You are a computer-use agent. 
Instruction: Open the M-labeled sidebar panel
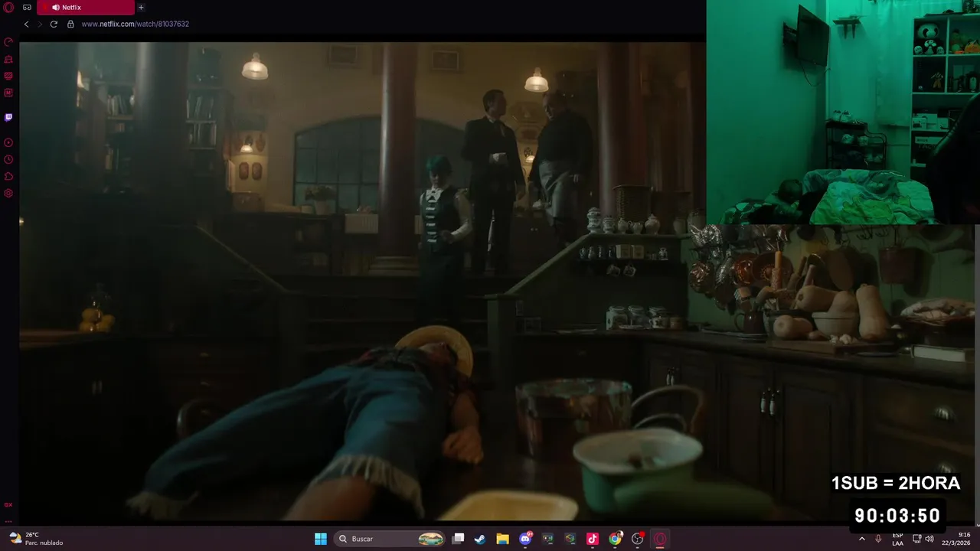point(8,93)
